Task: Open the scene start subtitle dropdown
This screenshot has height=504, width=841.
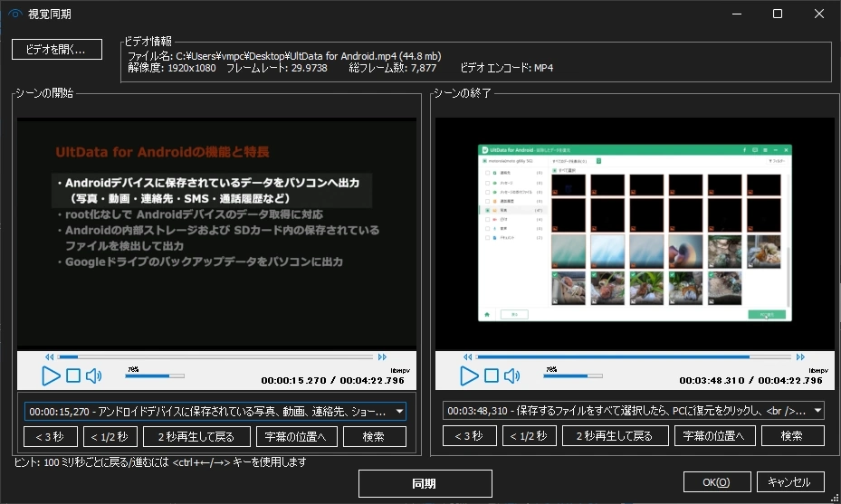Action: tap(399, 412)
